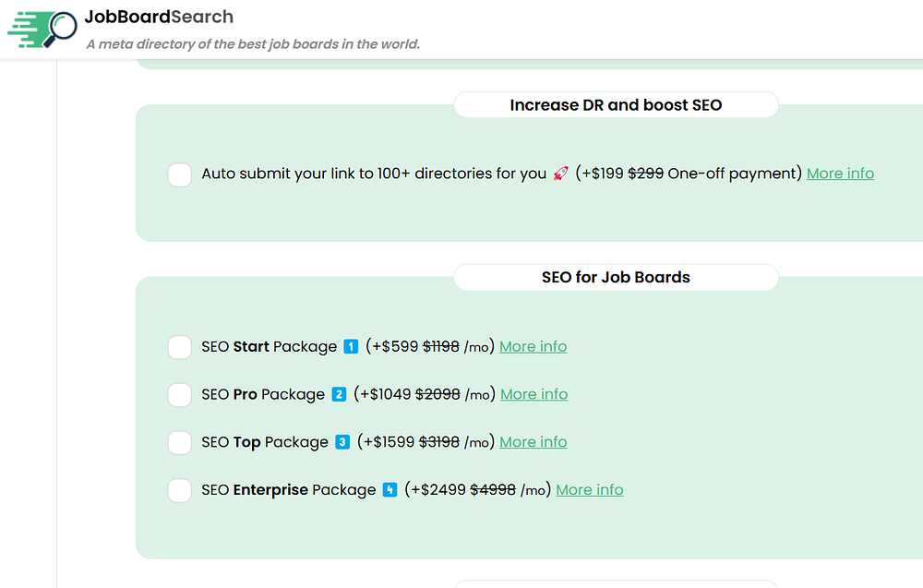The width and height of the screenshot is (923, 588).
Task: Click the blue number 4 badge
Action: [x=390, y=490]
